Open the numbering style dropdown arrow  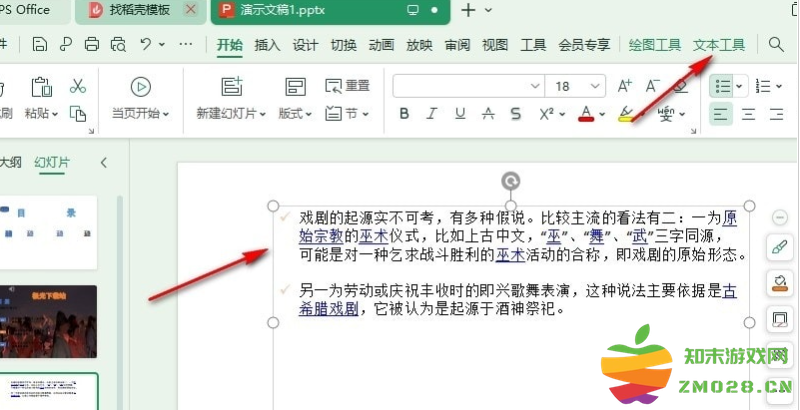click(779, 86)
